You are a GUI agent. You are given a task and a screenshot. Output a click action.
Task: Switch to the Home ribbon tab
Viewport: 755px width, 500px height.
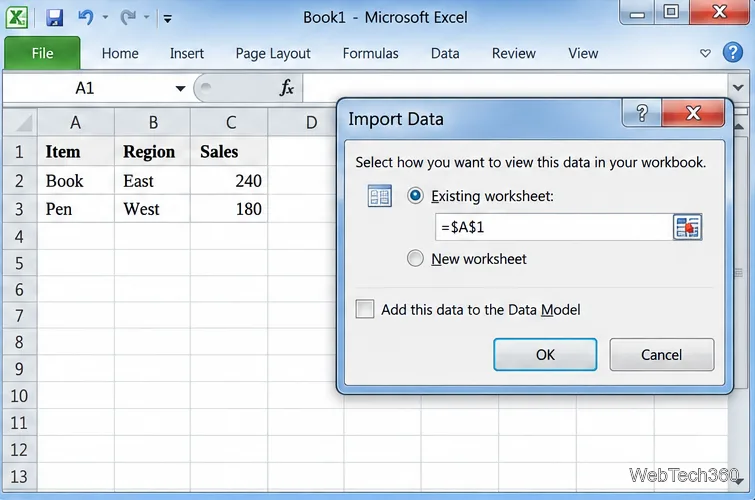pos(120,53)
